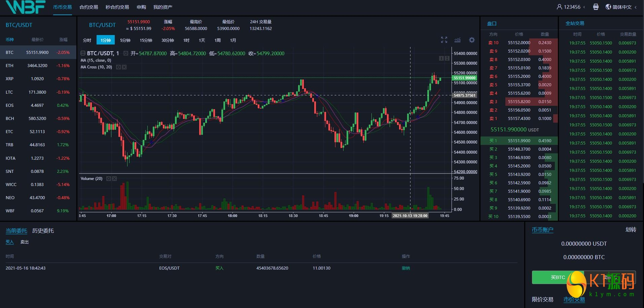Remove the Volume indicator
The height and width of the screenshot is (308, 644).
point(114,179)
